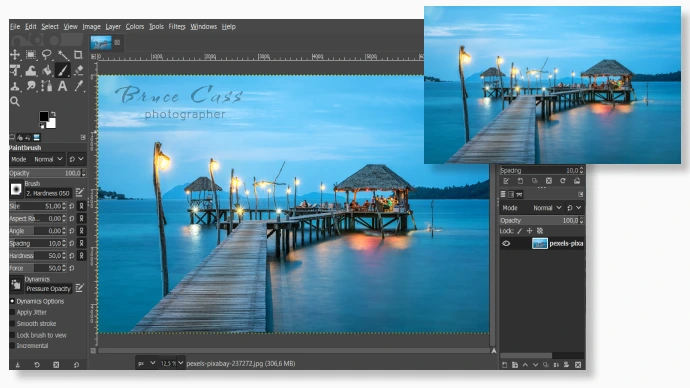Enable Incremental checkbox
This screenshot has width=690, height=388.
point(12,346)
